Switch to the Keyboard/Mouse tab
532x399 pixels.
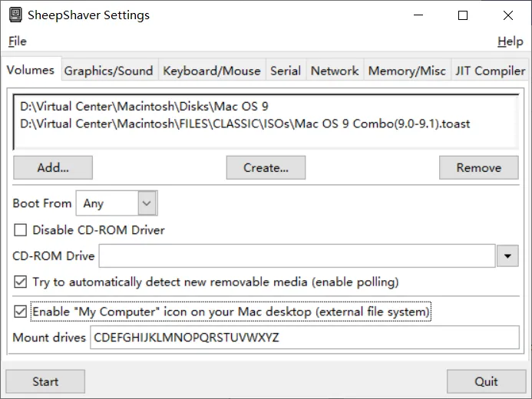(x=212, y=71)
